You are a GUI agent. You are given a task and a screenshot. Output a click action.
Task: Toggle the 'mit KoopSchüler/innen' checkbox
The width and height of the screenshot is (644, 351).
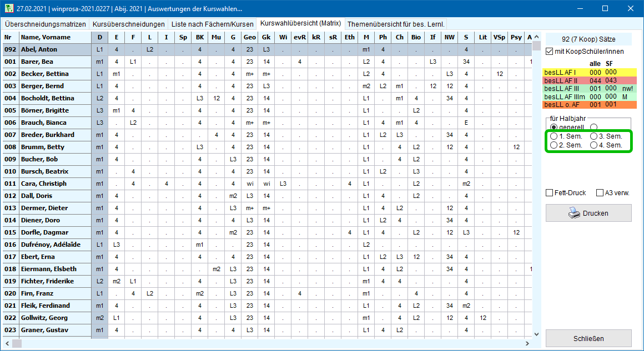(550, 52)
